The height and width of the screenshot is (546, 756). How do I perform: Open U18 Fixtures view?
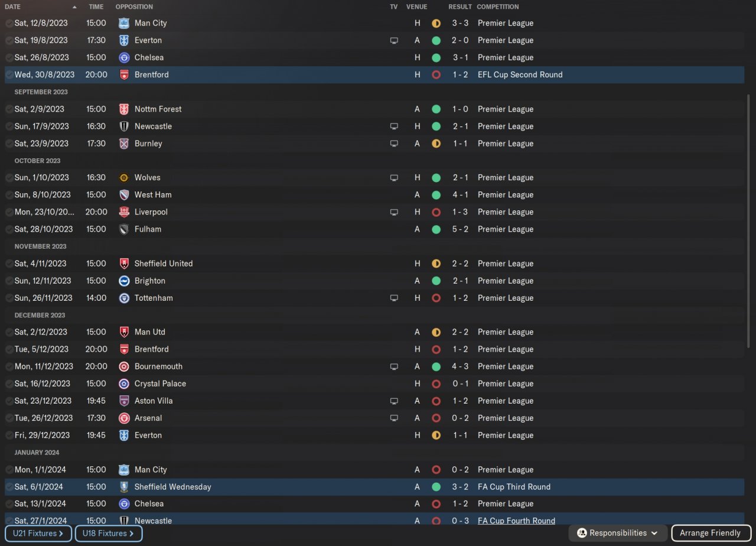click(x=109, y=534)
